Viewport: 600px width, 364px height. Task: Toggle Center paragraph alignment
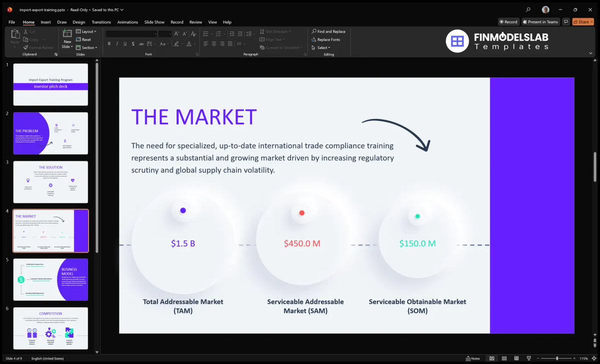213,43
